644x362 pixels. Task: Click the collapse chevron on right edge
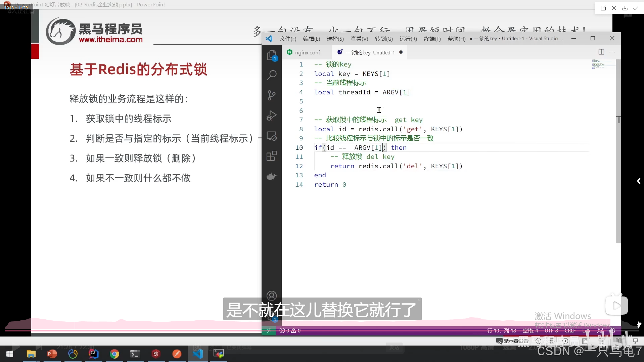tap(639, 181)
